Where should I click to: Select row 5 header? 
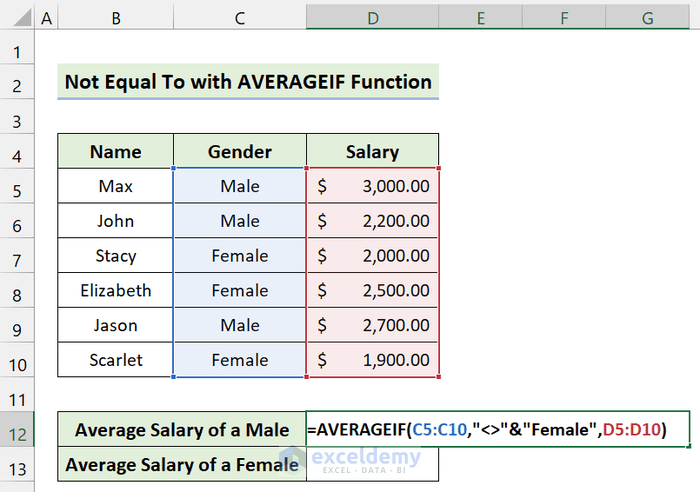point(17,186)
